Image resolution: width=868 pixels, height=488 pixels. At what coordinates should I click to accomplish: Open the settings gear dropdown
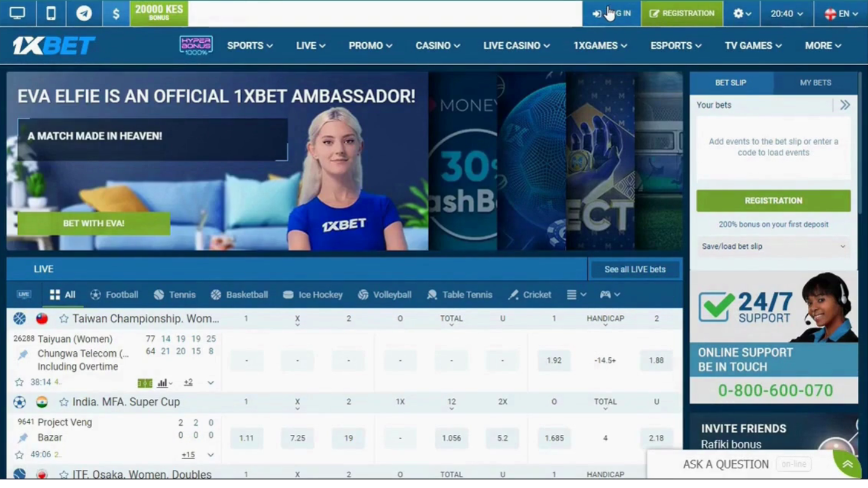click(742, 13)
